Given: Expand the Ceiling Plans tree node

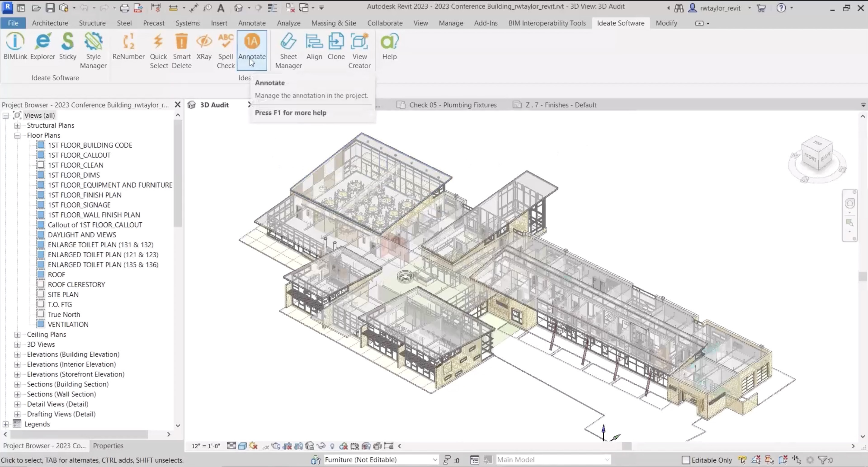Looking at the screenshot, I should (17, 335).
